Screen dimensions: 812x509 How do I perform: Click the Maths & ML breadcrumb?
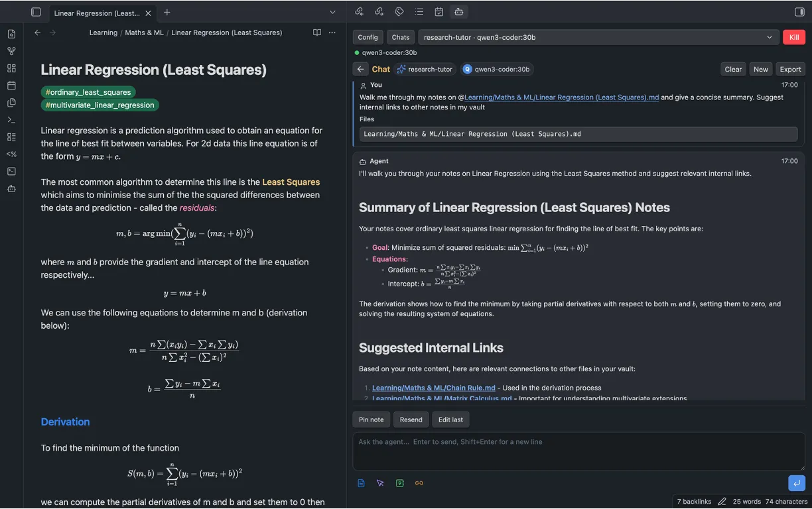[x=144, y=32]
